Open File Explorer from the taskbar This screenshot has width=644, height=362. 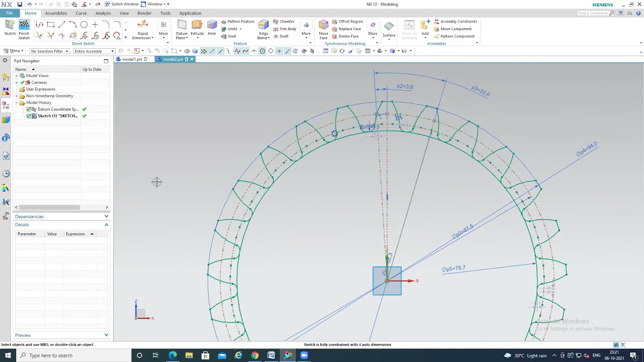coord(189,355)
